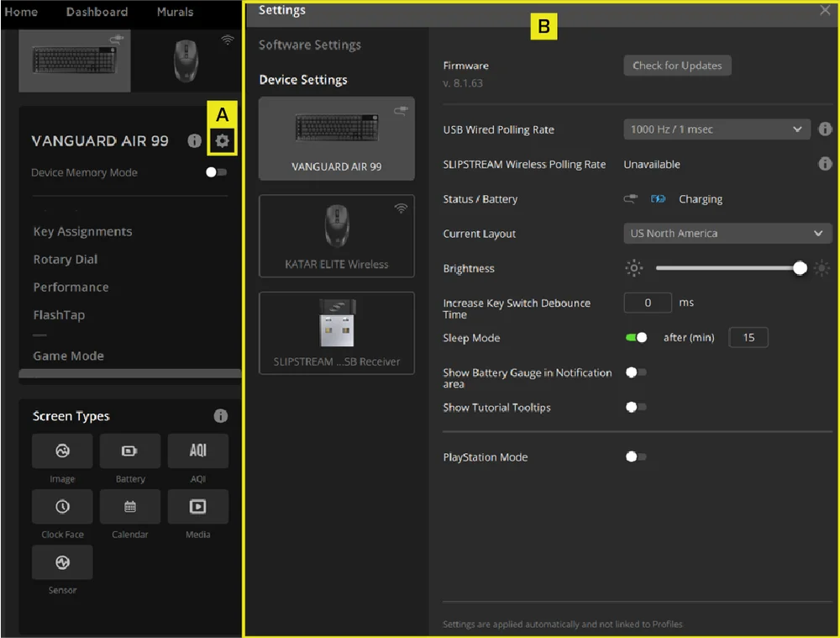
Task: Select the Calendar screen type icon
Action: click(130, 507)
